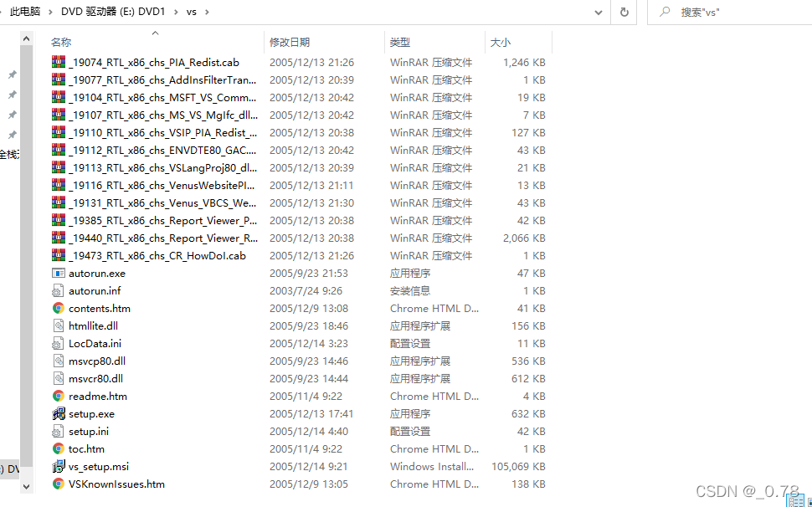Click the Chrome icon of VSKnownIssues.htm
Viewport: 812px width, 507px height.
[x=59, y=484]
